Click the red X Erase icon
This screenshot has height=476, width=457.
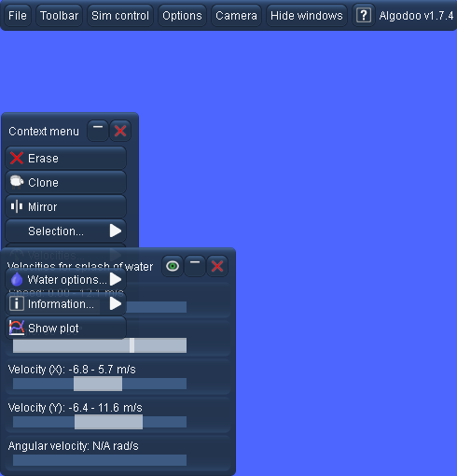(x=17, y=158)
